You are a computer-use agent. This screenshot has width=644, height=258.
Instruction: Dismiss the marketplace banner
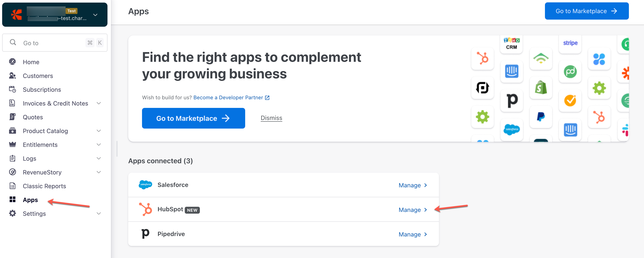tap(271, 118)
